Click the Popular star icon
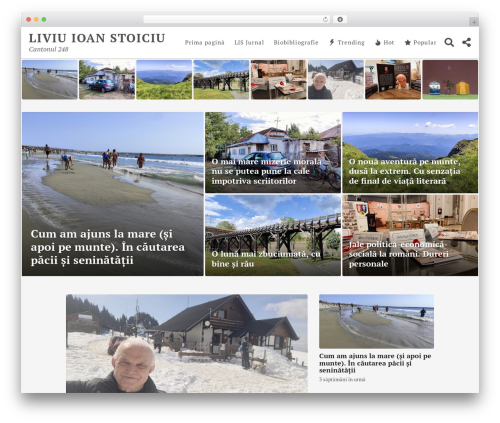 click(x=407, y=43)
